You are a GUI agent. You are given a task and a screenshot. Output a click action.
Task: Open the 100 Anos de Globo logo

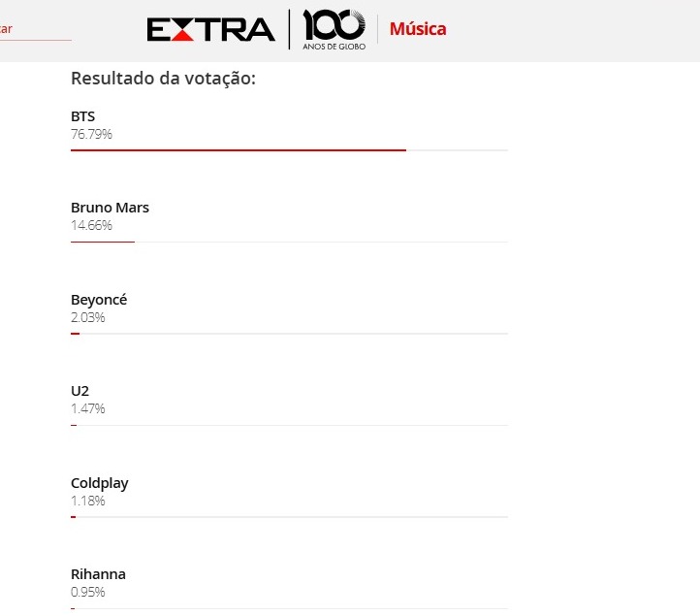tap(334, 29)
